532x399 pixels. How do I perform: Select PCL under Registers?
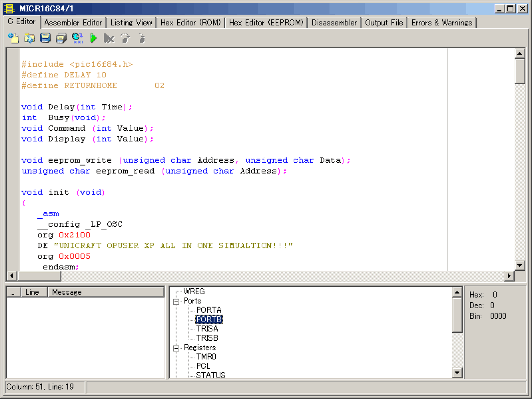(x=203, y=366)
